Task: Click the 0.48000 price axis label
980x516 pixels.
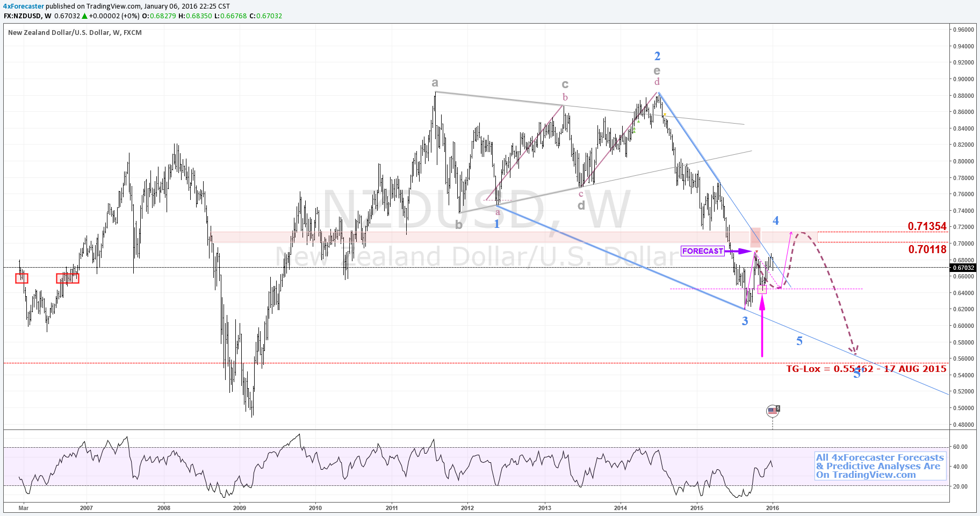Action: 963,425
